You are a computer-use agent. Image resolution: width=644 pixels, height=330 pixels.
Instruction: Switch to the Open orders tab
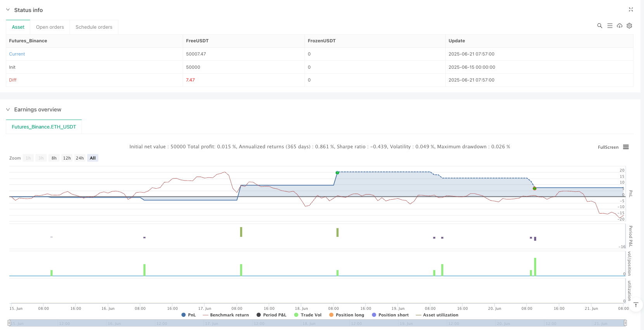click(50, 27)
